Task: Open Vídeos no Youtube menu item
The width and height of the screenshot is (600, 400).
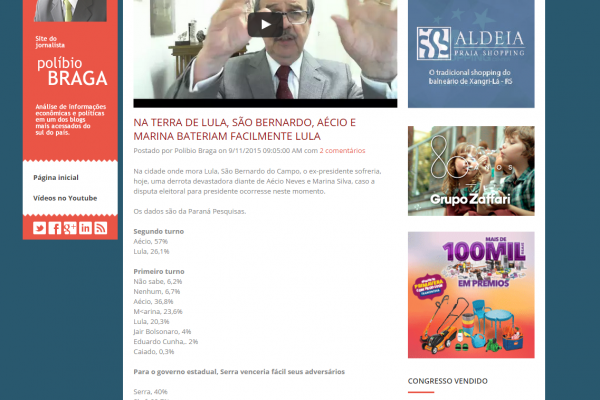Action: (65, 198)
